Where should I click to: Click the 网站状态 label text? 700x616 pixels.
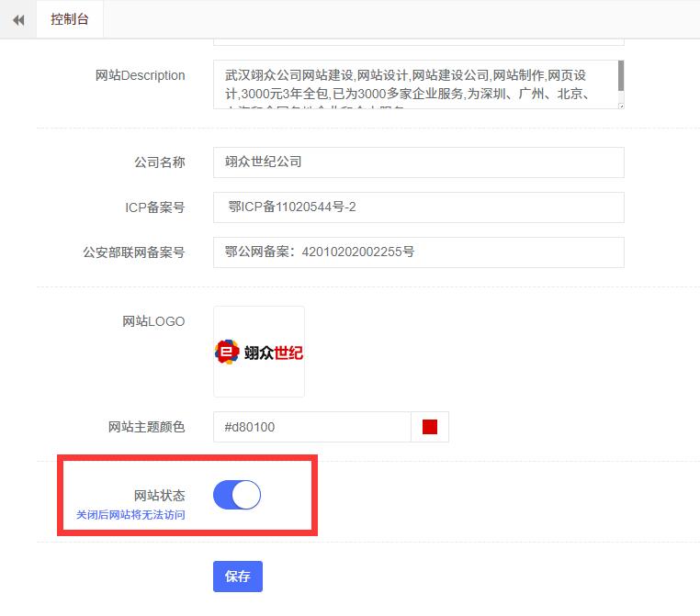(159, 496)
